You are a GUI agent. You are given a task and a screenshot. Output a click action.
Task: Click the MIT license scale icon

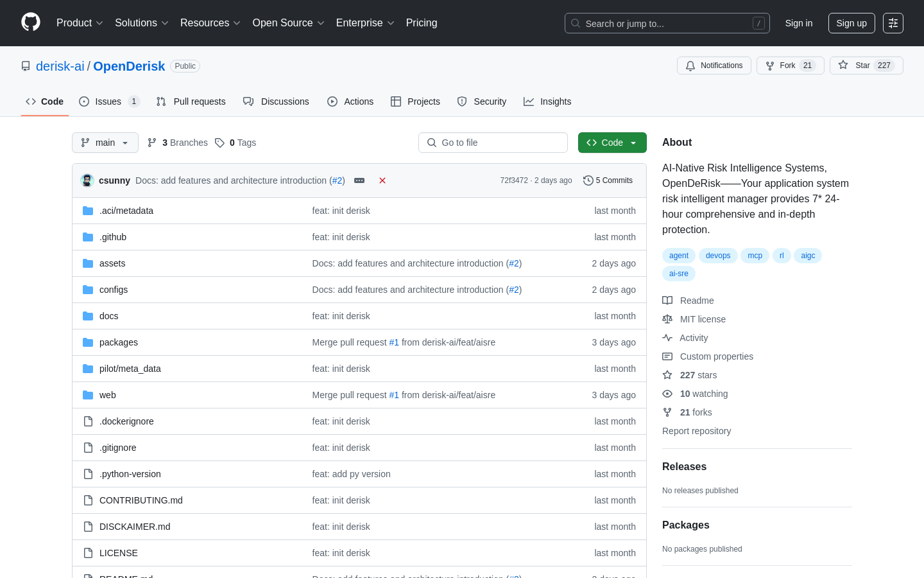tap(667, 319)
